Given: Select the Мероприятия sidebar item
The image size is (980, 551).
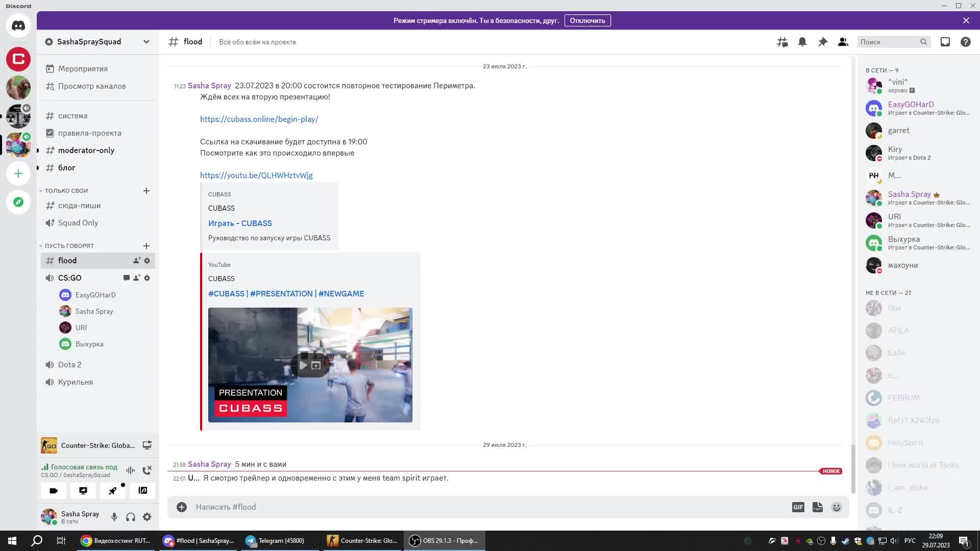Looking at the screenshot, I should 83,69.
